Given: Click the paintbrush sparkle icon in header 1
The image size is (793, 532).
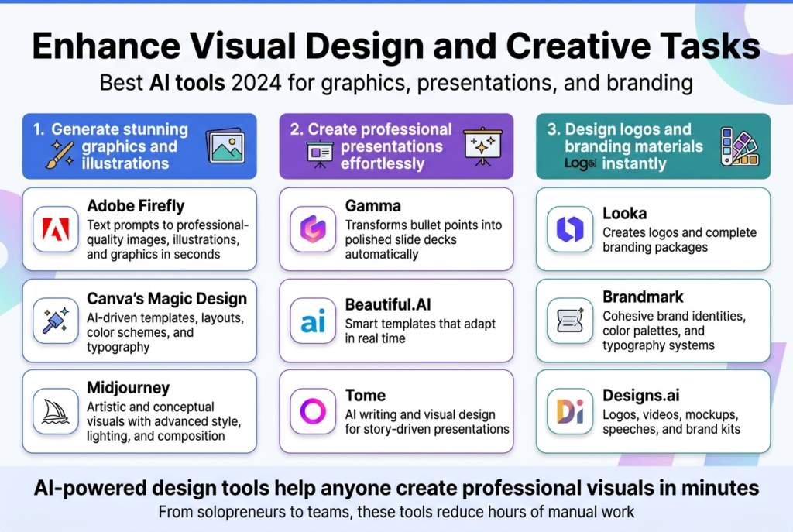Looking at the screenshot, I should pos(60,154).
